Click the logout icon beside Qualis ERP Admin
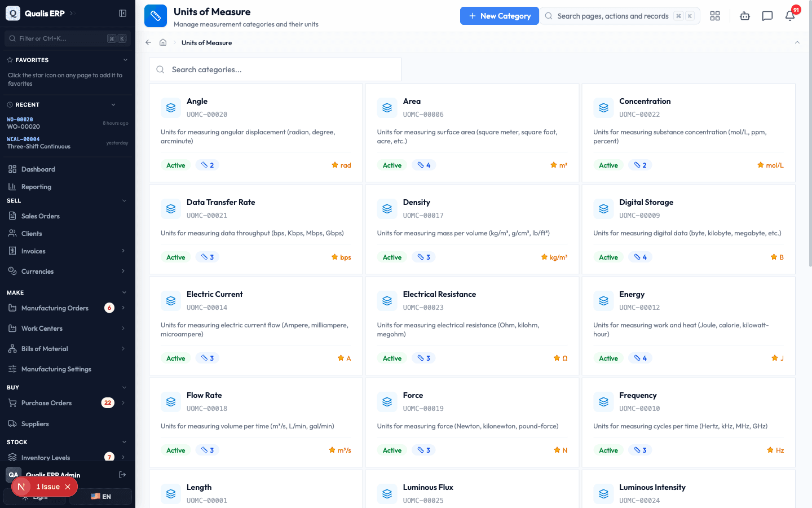Viewport: 812px width, 508px height. pyautogui.click(x=122, y=475)
